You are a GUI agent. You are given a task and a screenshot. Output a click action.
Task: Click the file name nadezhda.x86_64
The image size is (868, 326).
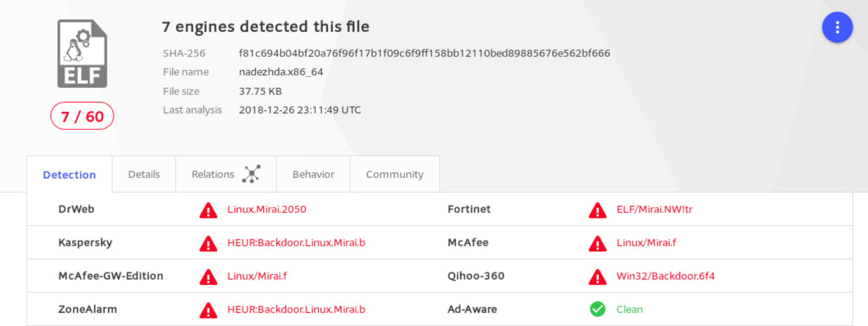pyautogui.click(x=281, y=71)
